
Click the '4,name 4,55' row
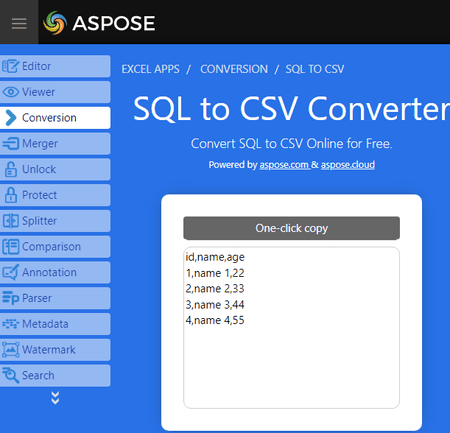tap(215, 320)
